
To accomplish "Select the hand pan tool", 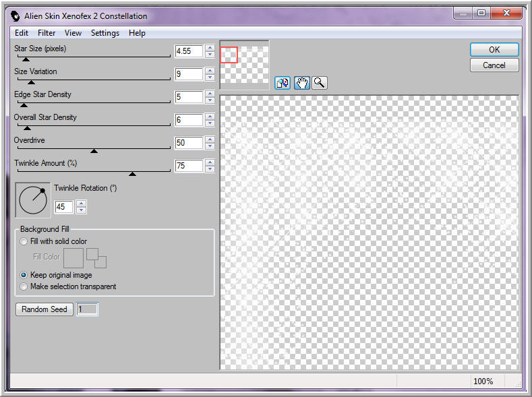I will tap(301, 83).
